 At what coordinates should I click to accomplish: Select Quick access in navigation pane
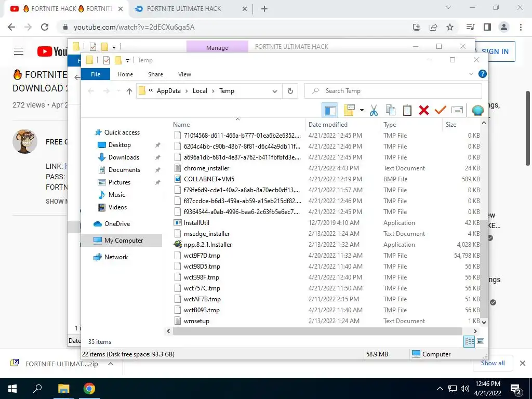(x=122, y=132)
